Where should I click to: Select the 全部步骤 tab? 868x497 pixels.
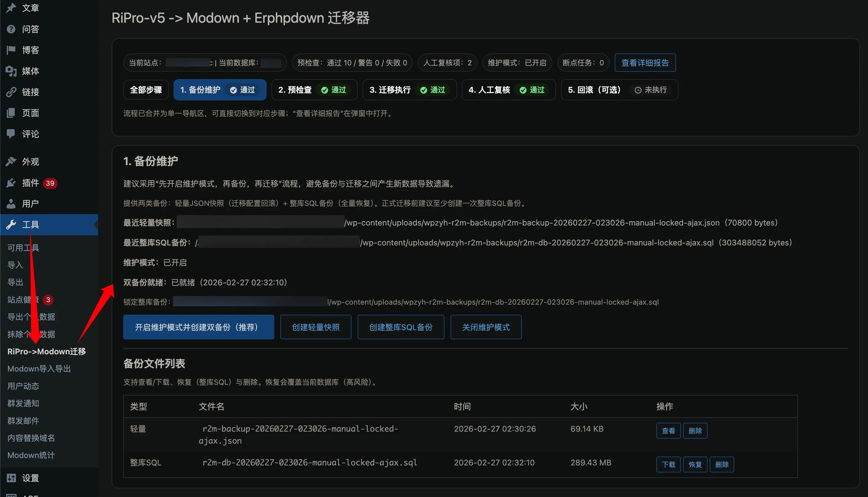coord(146,90)
